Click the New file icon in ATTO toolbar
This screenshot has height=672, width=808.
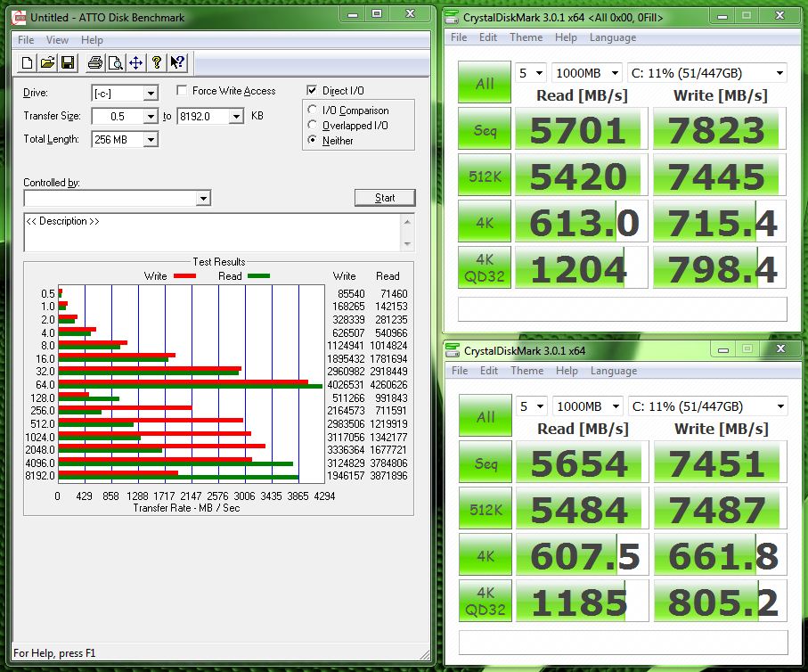click(27, 63)
